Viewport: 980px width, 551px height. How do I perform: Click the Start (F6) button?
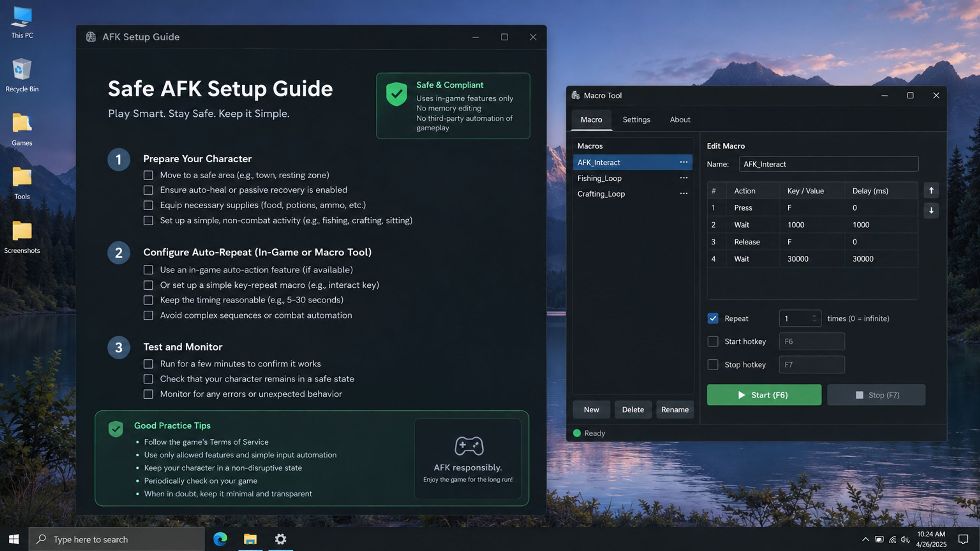pyautogui.click(x=764, y=395)
